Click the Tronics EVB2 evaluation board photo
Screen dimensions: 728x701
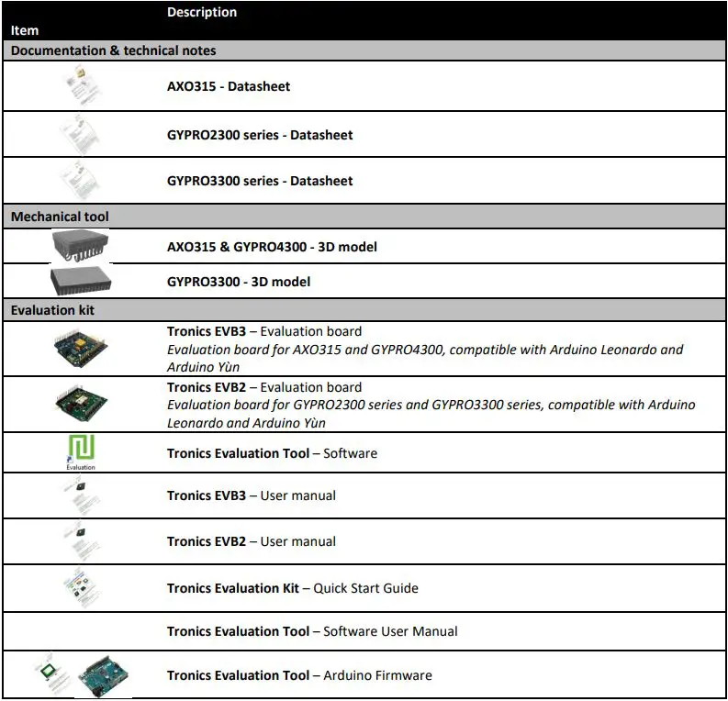click(x=82, y=403)
